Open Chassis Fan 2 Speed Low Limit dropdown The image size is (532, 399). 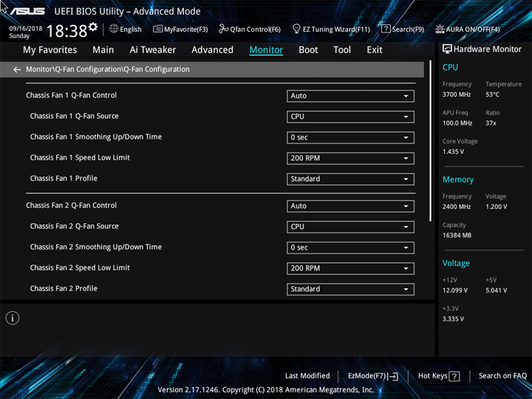coord(350,268)
